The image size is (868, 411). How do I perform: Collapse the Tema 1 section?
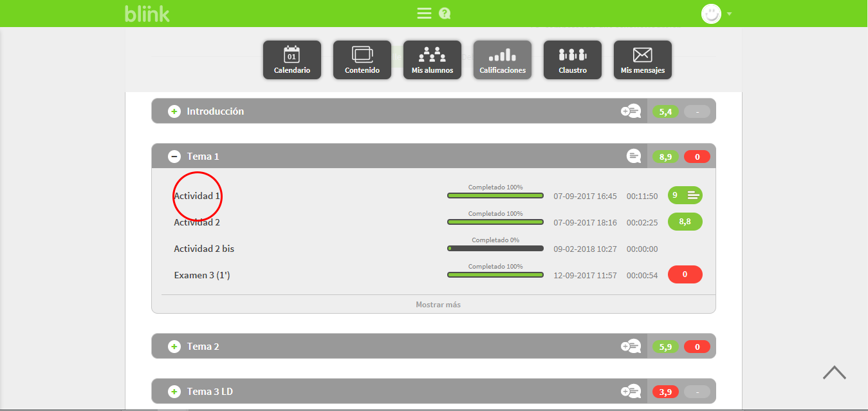pyautogui.click(x=174, y=157)
